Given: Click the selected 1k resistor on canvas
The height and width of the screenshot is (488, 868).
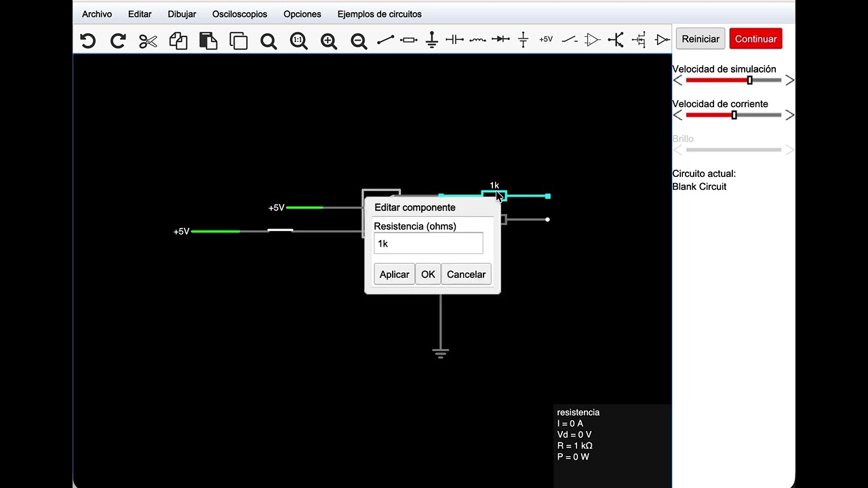Looking at the screenshot, I should [x=494, y=196].
